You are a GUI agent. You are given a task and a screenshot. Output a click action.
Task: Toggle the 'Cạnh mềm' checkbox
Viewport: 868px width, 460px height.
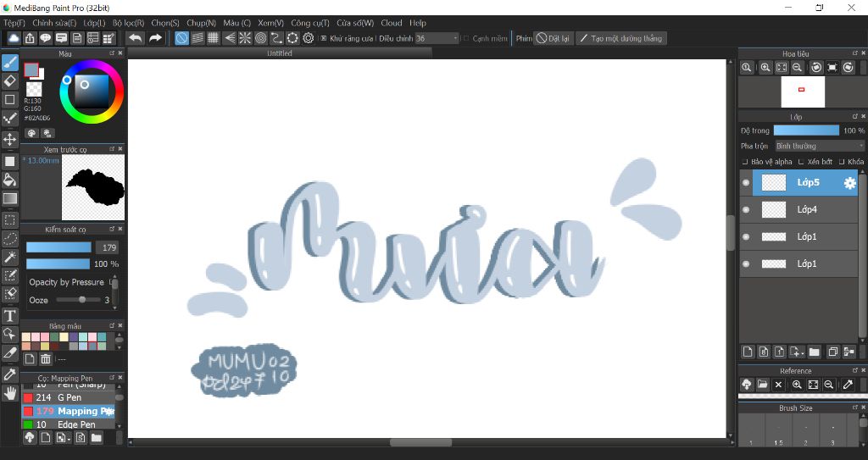[466, 38]
